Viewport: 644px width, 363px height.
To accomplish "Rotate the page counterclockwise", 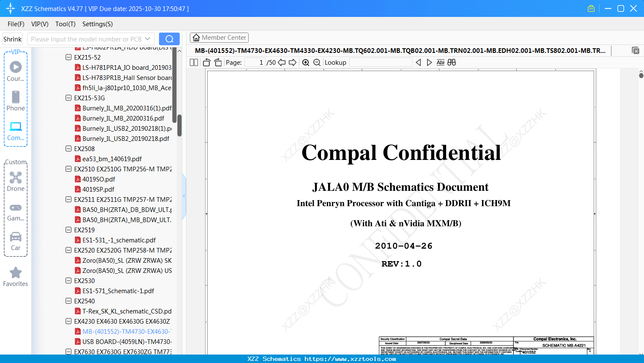I will click(x=207, y=63).
